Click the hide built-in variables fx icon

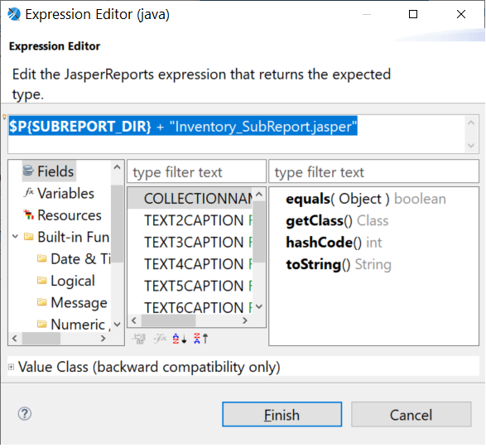tap(160, 339)
